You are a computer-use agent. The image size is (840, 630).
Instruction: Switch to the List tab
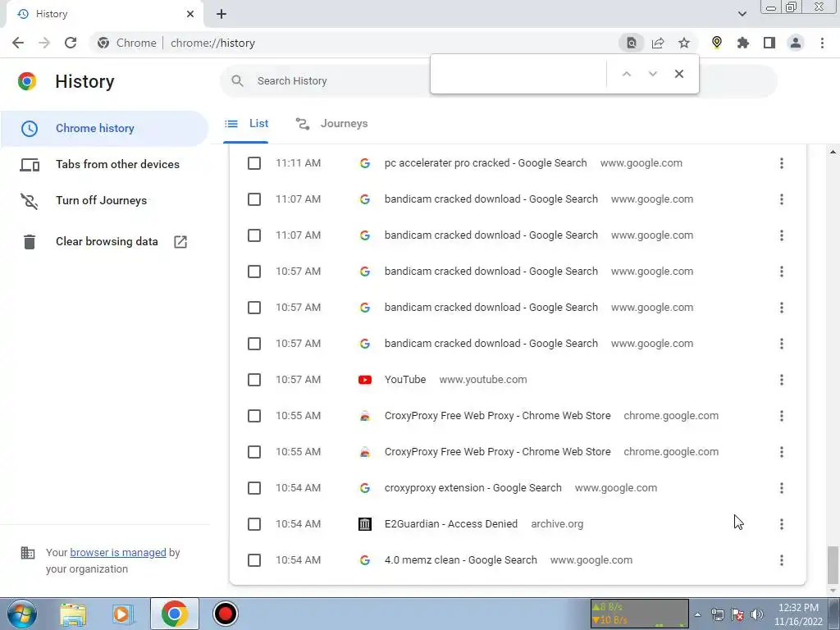pos(246,124)
